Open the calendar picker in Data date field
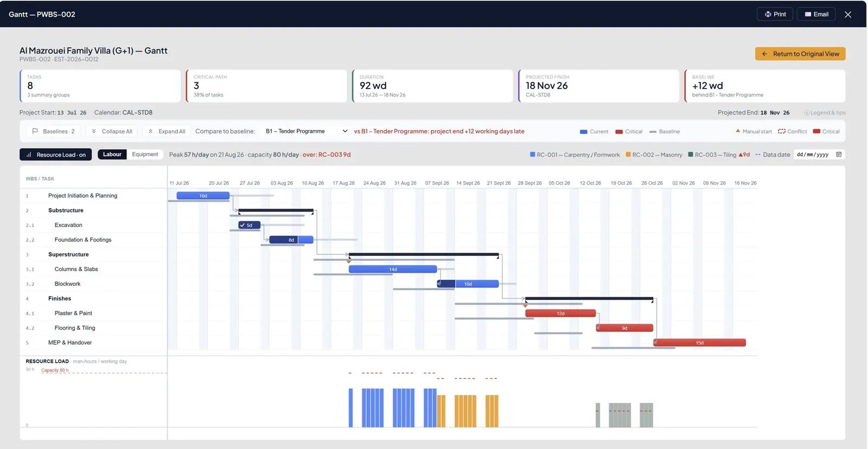Screen dimensions: 868x449 (x=839, y=155)
